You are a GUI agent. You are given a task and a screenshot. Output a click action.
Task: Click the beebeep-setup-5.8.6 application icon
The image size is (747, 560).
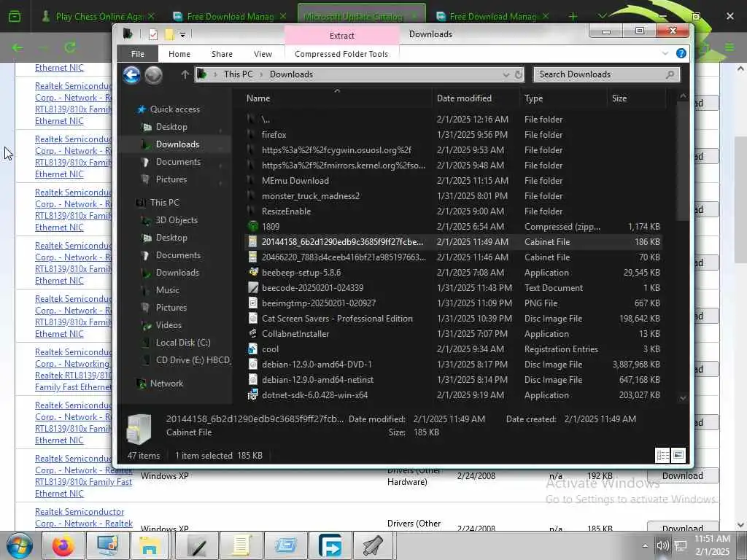(253, 273)
